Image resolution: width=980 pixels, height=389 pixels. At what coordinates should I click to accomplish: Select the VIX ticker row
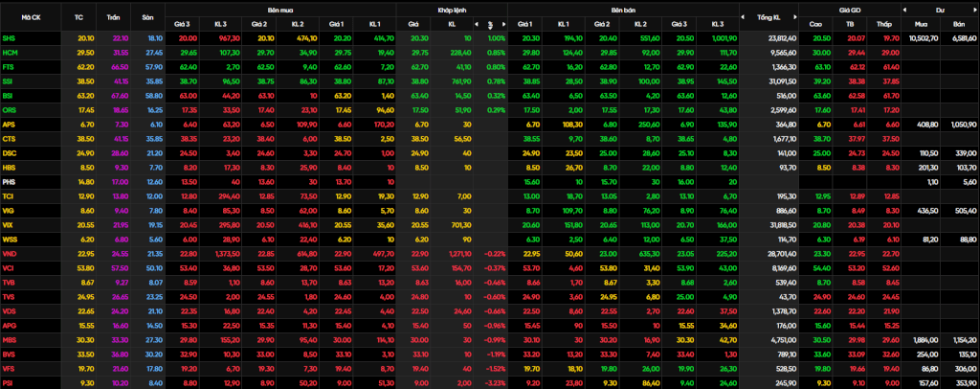pyautogui.click(x=490, y=225)
